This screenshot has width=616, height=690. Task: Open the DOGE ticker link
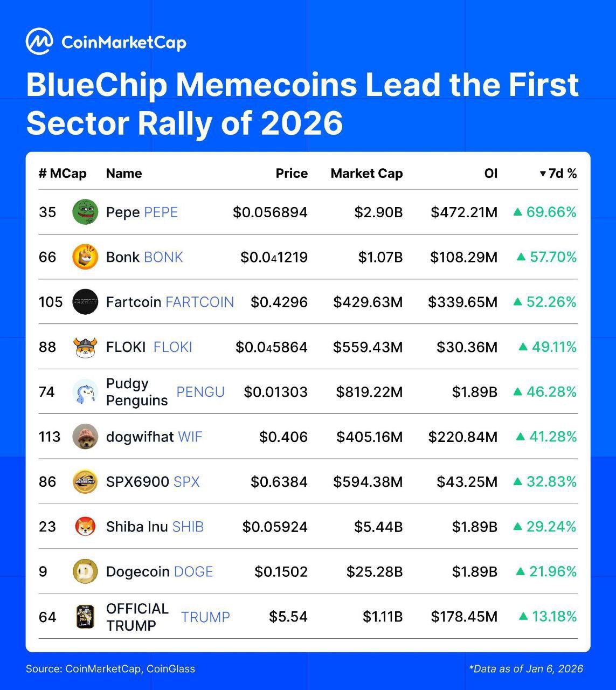coord(193,571)
